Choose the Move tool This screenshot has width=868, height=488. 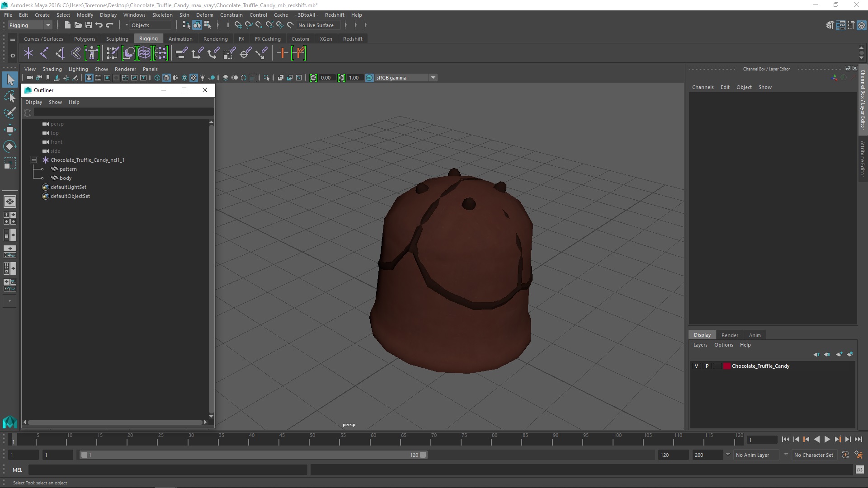pyautogui.click(x=10, y=130)
